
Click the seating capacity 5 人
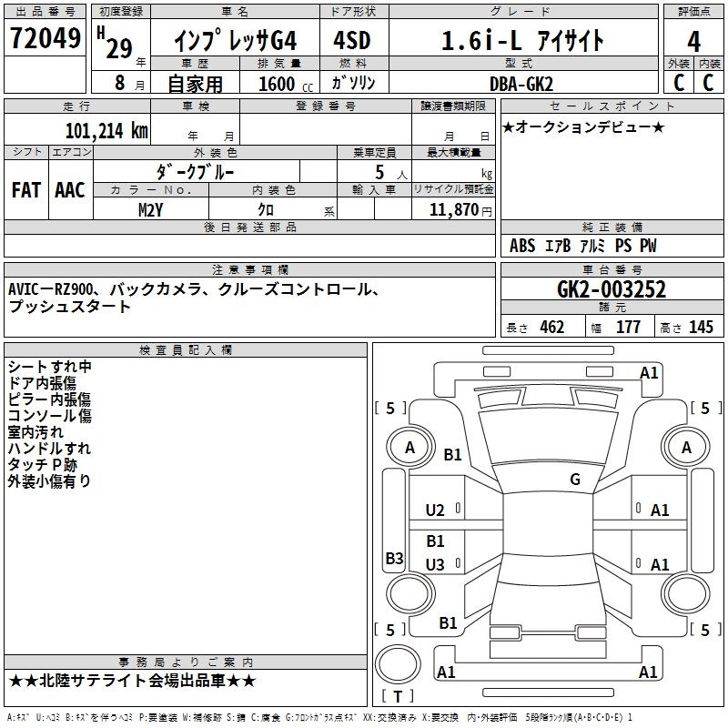[391, 173]
